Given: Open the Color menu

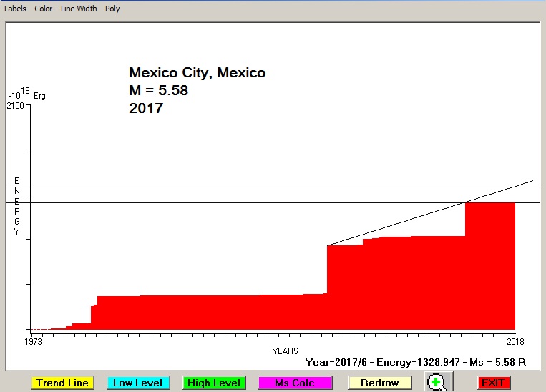Looking at the screenshot, I should 44,9.
